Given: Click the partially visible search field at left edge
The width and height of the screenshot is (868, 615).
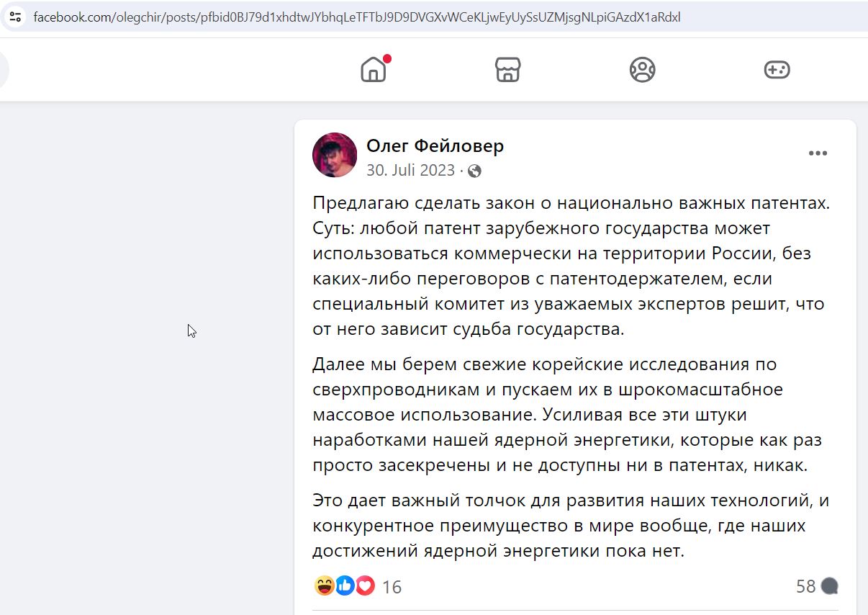Looking at the screenshot, I should coord(4,70).
